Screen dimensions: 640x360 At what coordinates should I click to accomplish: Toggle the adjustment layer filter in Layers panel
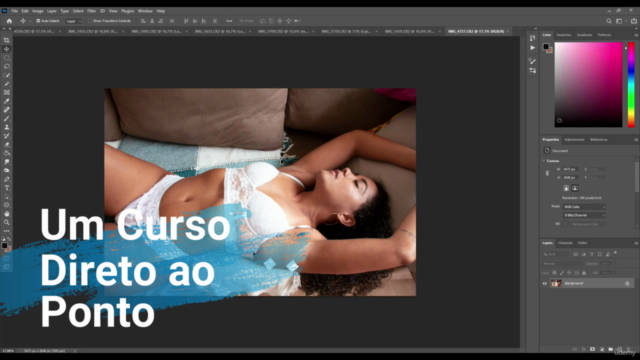(584, 254)
